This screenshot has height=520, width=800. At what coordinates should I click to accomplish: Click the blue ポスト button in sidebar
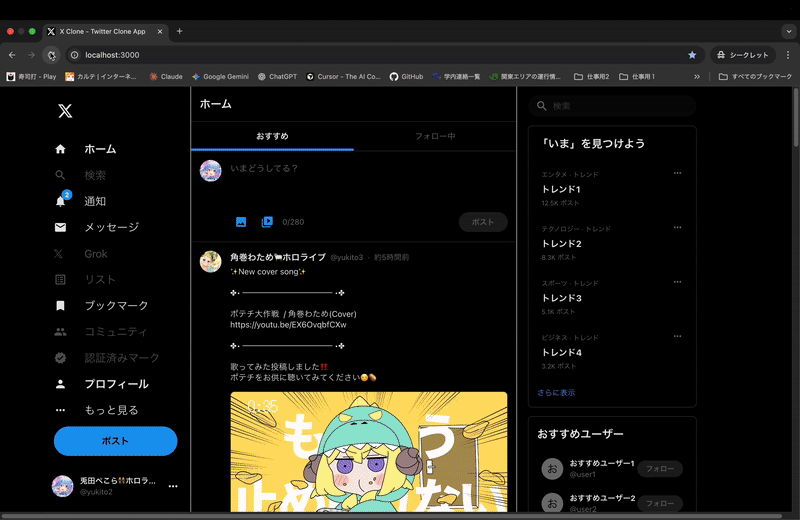pyautogui.click(x=115, y=441)
